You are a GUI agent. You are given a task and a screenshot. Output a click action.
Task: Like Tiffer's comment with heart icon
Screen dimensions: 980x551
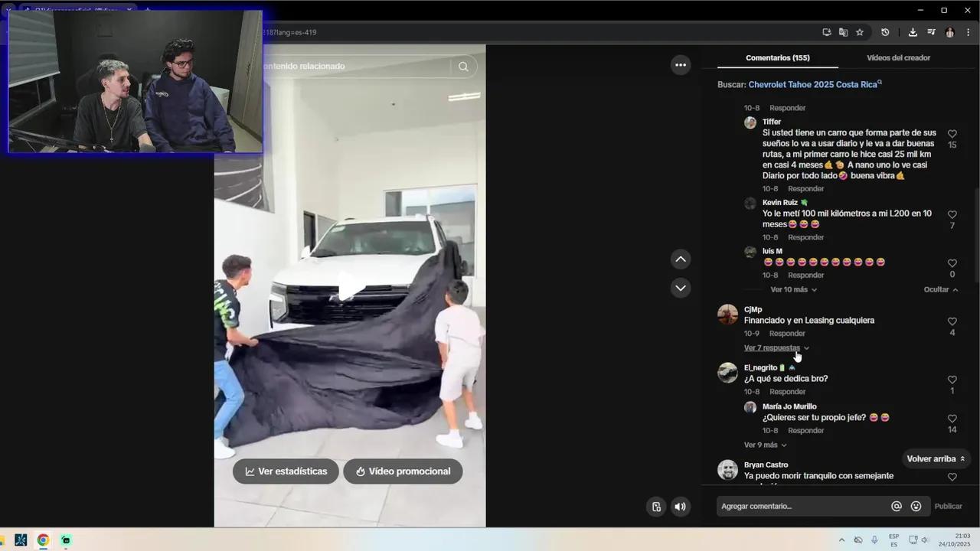point(952,134)
